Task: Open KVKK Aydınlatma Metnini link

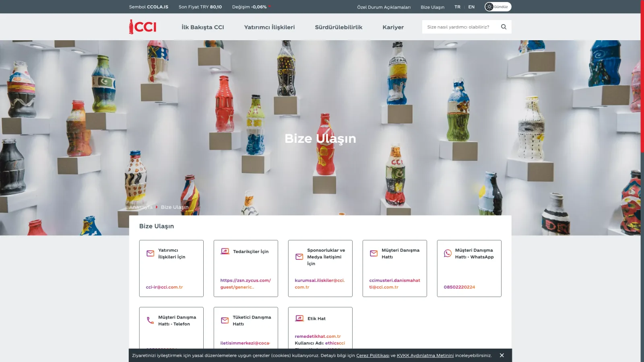Action: point(425,356)
